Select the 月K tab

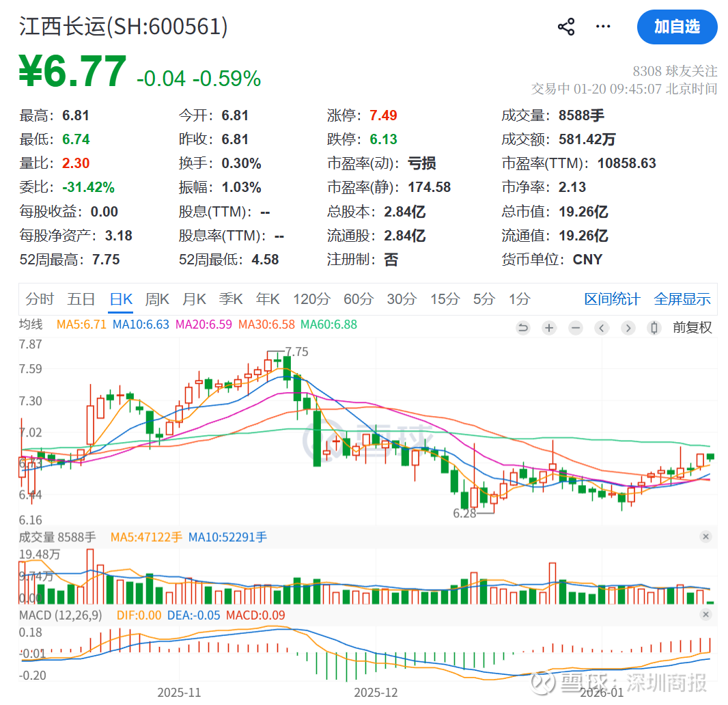(x=194, y=299)
